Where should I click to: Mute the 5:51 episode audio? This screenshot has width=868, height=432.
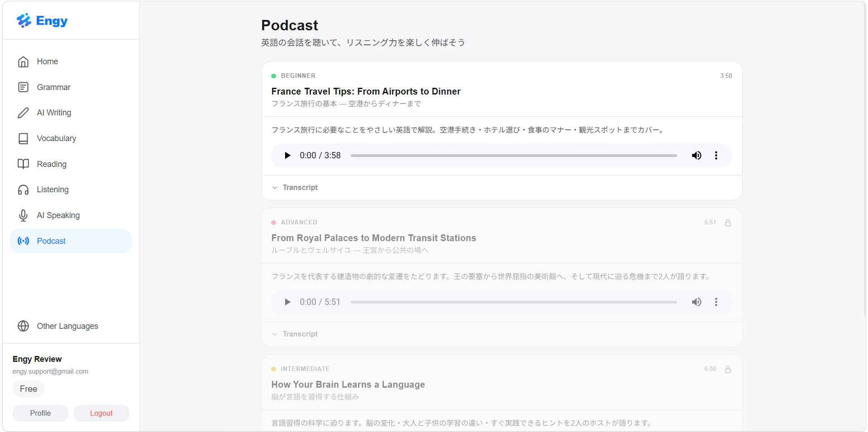tap(696, 302)
